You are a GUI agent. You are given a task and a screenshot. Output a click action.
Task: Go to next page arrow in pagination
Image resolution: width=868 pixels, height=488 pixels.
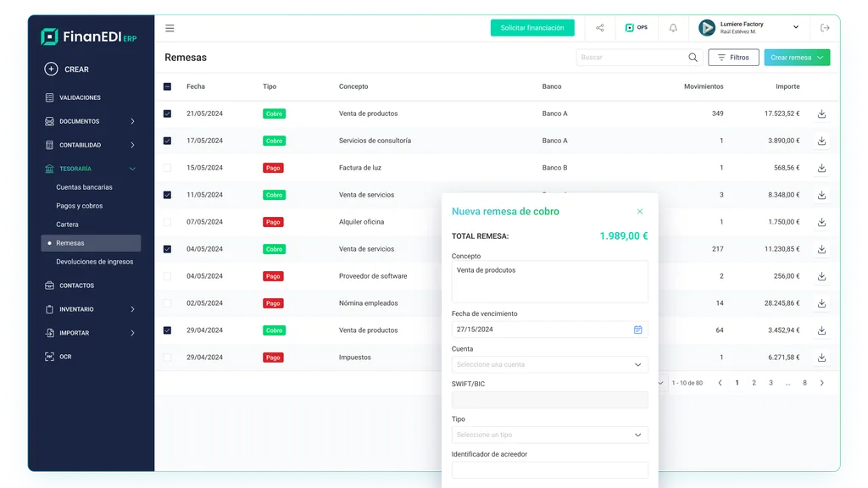[x=822, y=383]
